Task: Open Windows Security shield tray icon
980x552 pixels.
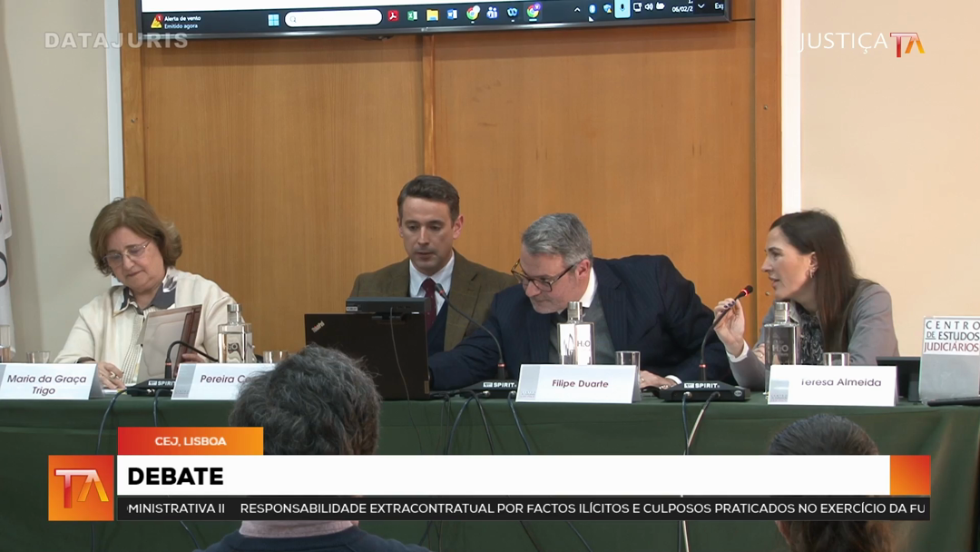Action: click(607, 9)
